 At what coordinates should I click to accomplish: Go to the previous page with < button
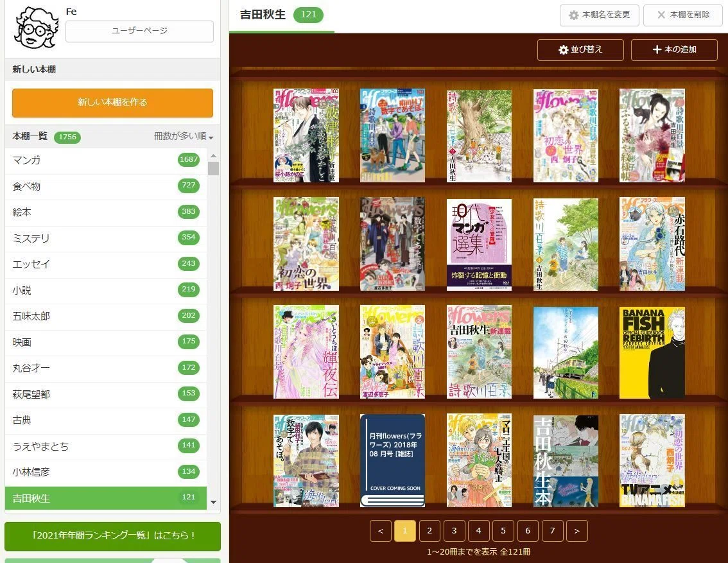tap(381, 531)
